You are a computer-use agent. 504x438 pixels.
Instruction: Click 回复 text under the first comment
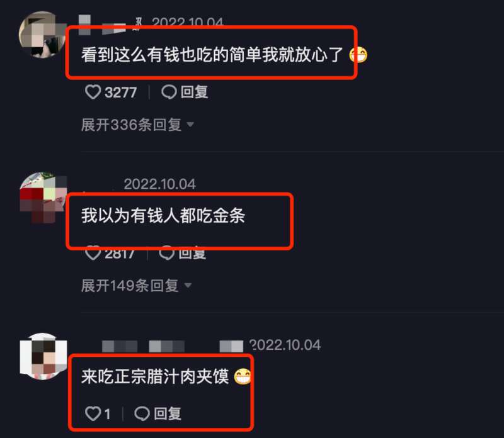[195, 92]
